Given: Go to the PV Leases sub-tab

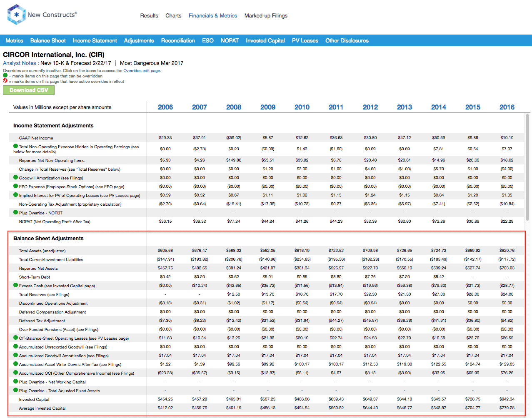Looking at the screenshot, I should click(x=305, y=40).
